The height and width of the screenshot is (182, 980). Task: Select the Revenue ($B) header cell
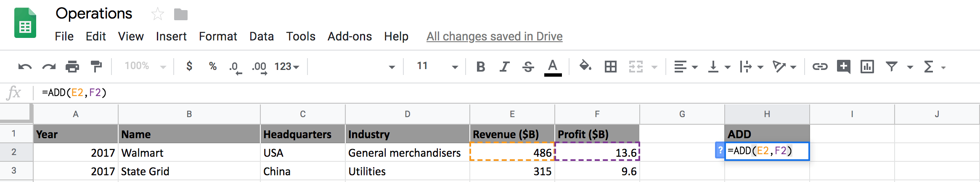click(x=512, y=134)
